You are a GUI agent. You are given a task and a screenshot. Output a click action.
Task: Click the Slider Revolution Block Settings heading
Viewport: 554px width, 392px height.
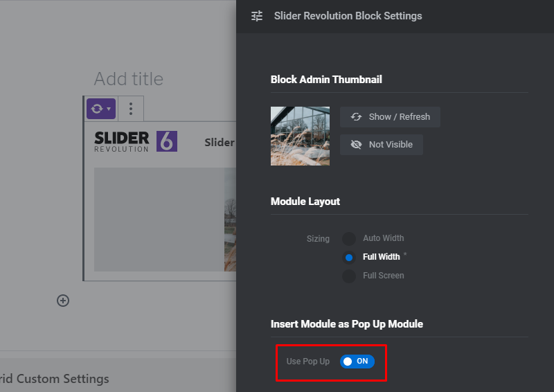pos(348,16)
